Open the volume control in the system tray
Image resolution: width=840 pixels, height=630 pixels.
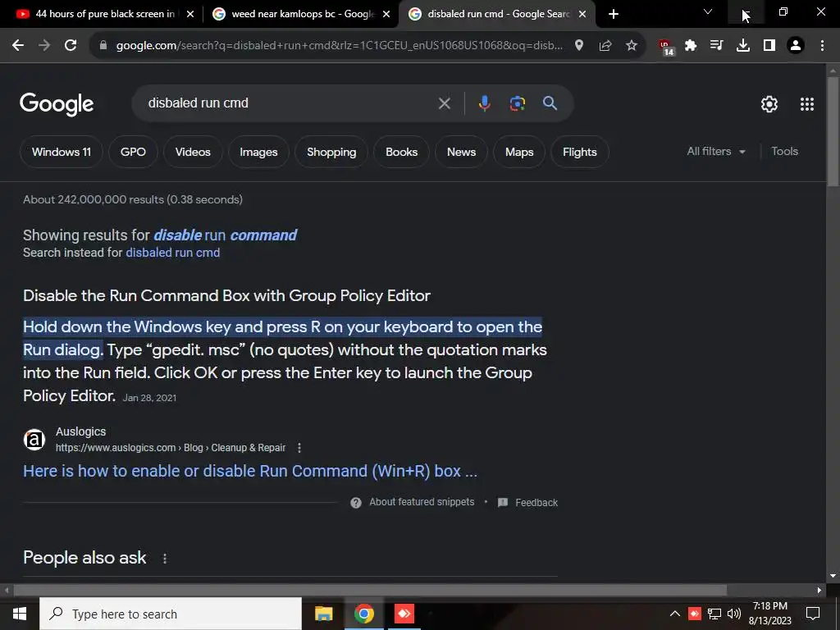pos(734,614)
